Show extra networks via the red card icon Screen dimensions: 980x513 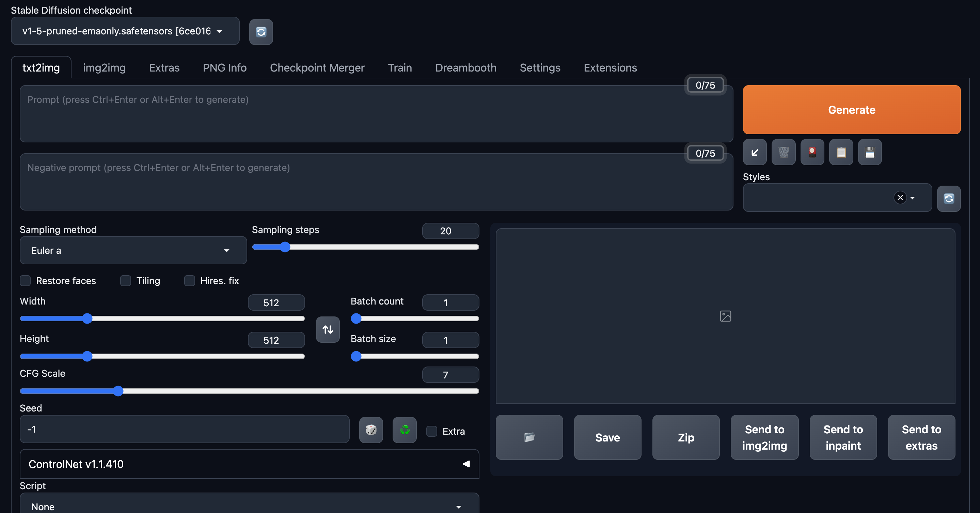(x=812, y=153)
